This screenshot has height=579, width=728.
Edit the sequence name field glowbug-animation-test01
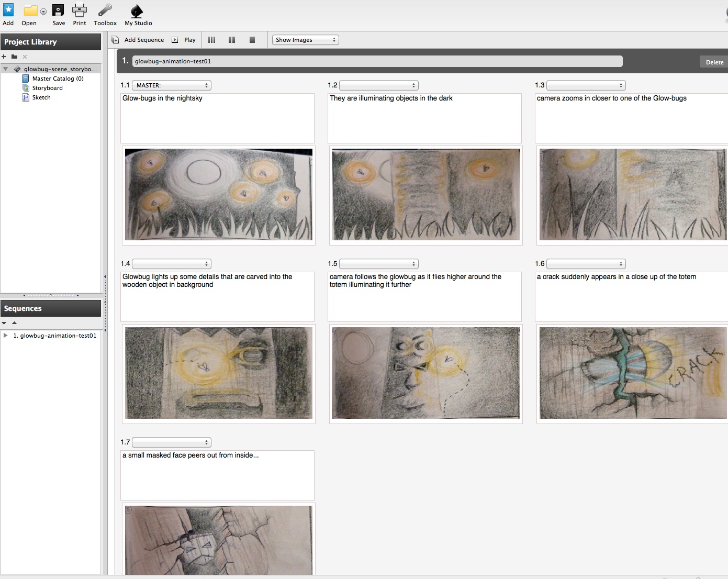point(377,61)
